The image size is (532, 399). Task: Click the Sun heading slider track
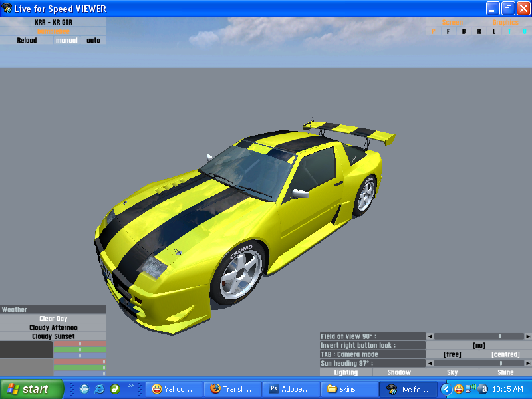coord(479,363)
